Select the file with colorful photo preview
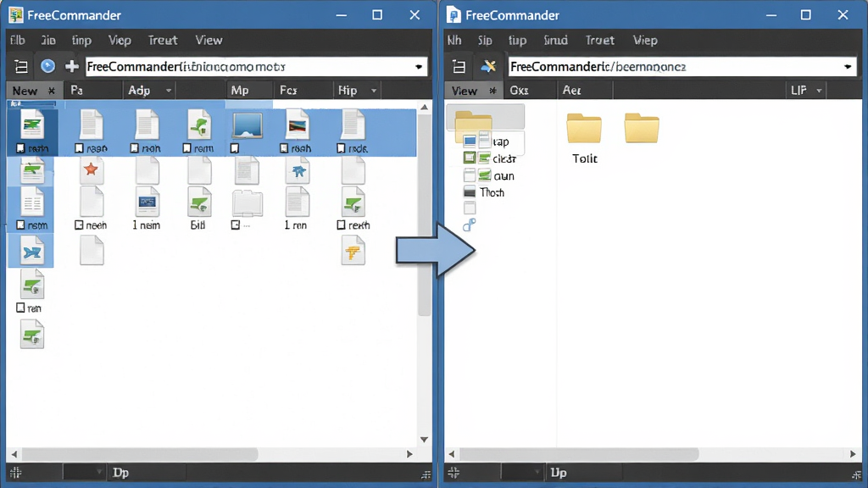 click(x=298, y=125)
